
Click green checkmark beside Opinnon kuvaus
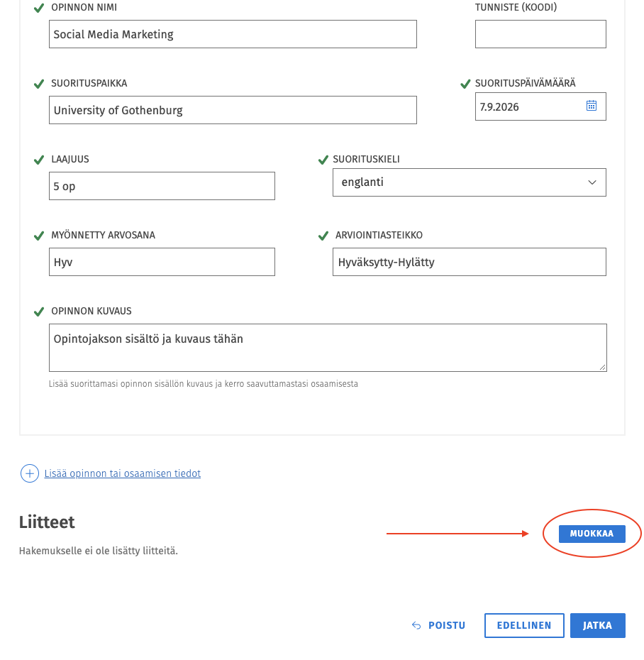click(x=39, y=312)
